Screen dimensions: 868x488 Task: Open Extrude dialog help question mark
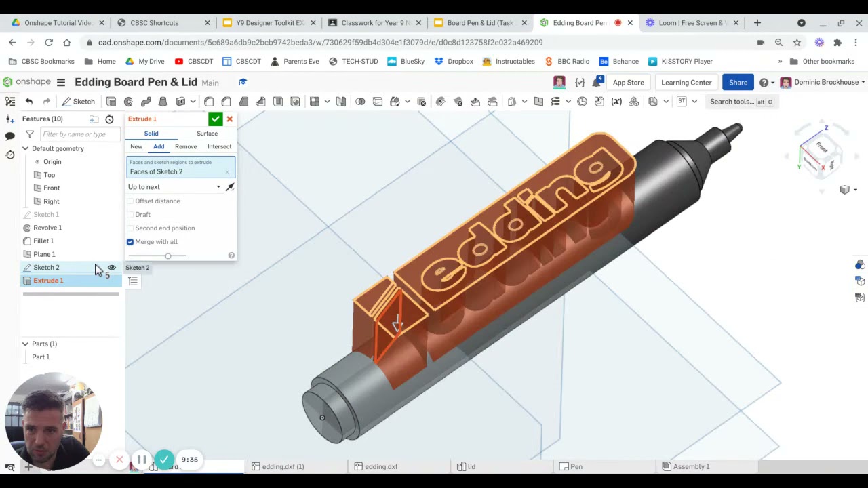(231, 256)
